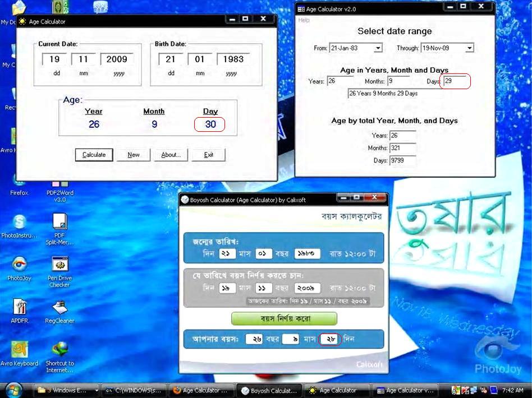Open the PhotoJoy desktop icon
Screen dimensions: 532x398
pyautogui.click(x=19, y=269)
